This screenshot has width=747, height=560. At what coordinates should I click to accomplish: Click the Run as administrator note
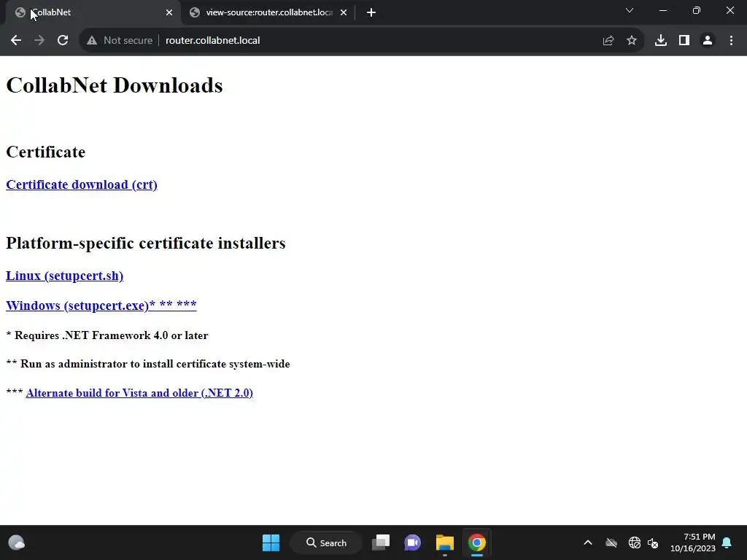click(x=148, y=364)
